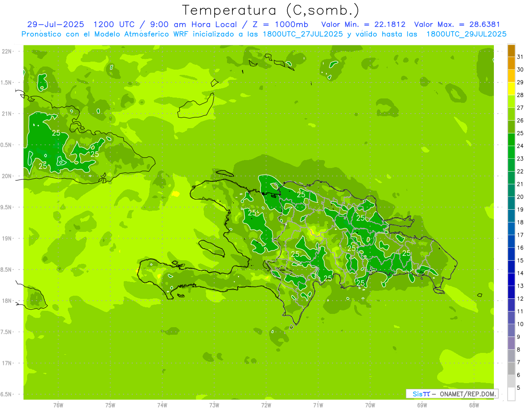This screenshot has height=411, width=532.
Task: Click the '21N' latitude axis label
Action: click(x=8, y=114)
